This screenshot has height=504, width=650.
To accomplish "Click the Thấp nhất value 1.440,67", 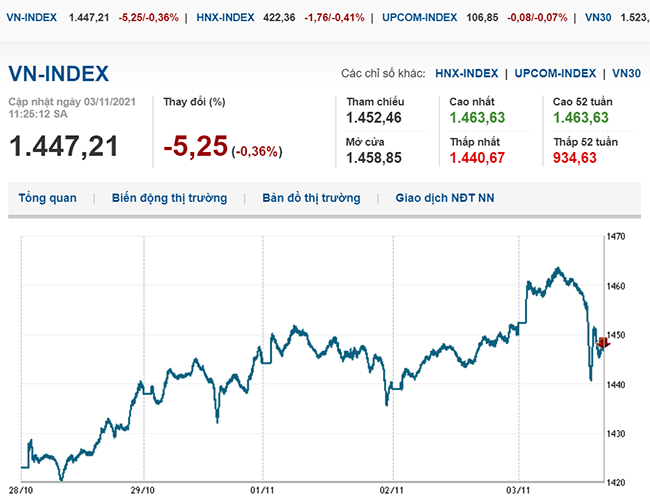I will [x=478, y=157].
